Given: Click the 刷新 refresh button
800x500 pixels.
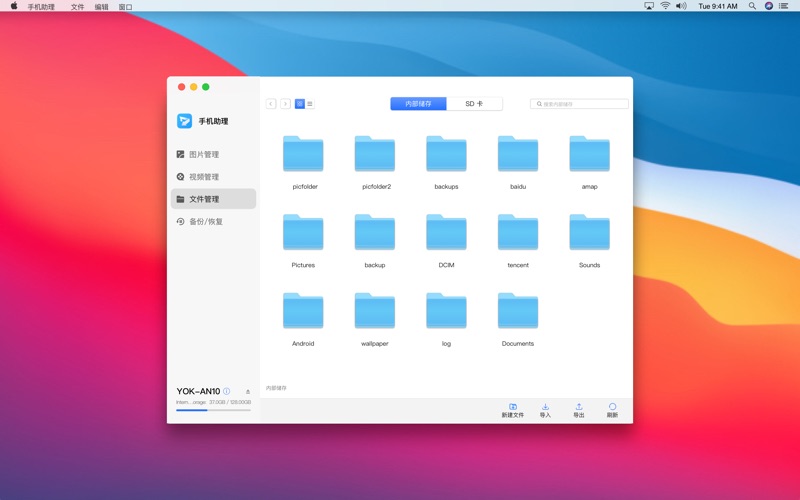Looking at the screenshot, I should coord(612,411).
